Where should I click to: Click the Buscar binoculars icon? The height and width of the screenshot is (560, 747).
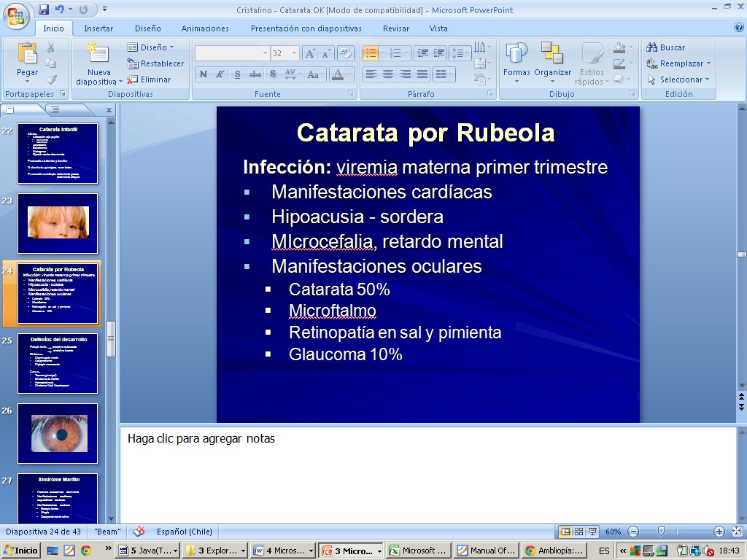point(652,47)
